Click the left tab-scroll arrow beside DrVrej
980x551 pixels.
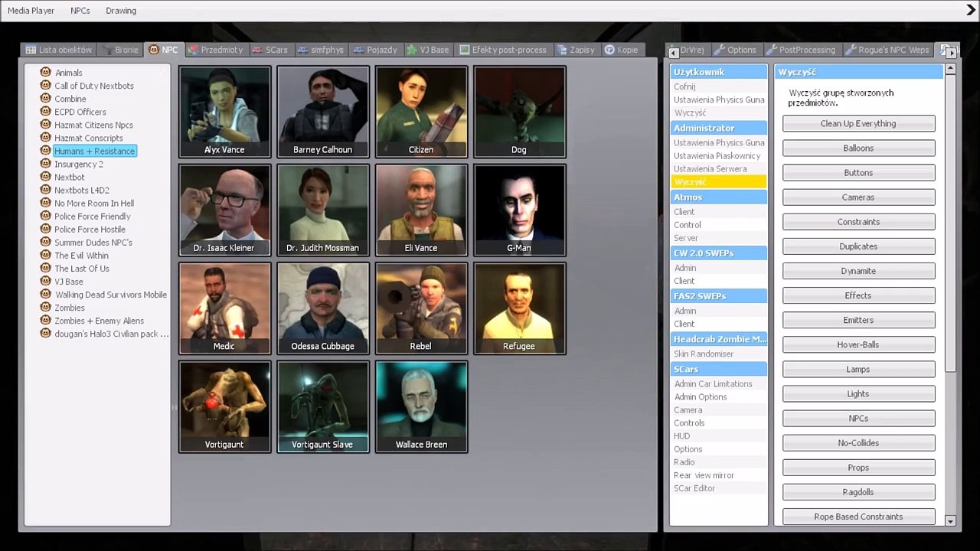pos(674,52)
